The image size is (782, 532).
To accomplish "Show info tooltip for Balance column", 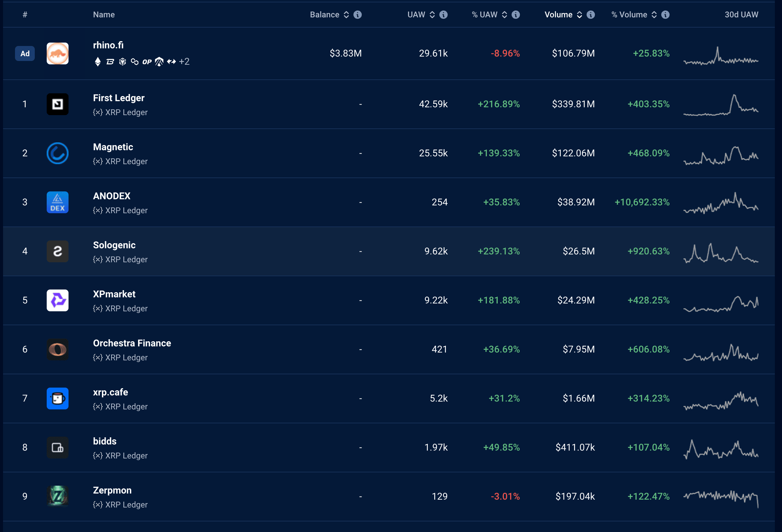I will click(358, 15).
